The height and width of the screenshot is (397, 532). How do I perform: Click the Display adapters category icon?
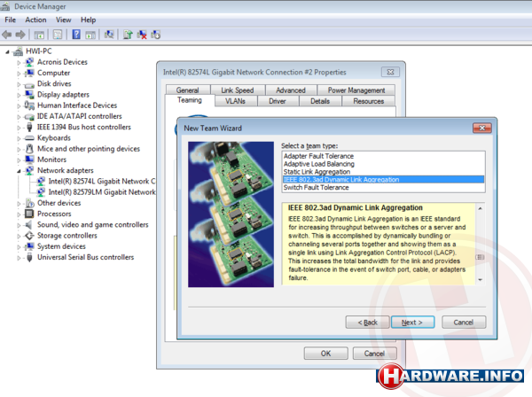[29, 95]
